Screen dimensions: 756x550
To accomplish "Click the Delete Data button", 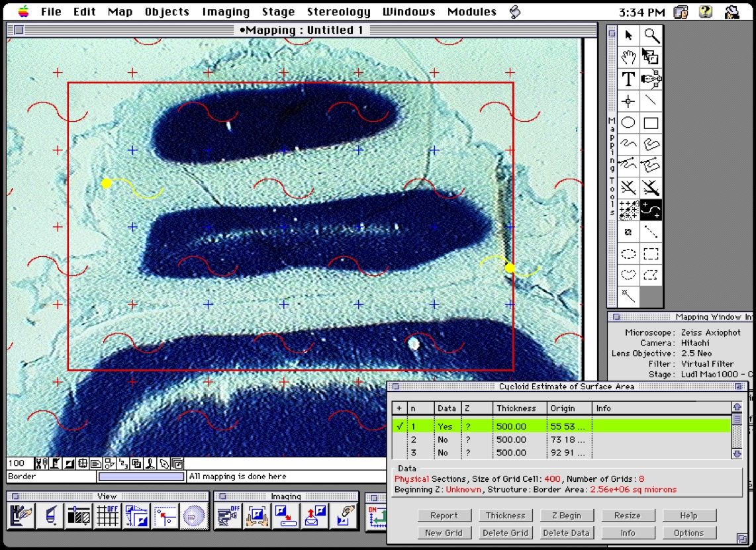I will [x=566, y=533].
